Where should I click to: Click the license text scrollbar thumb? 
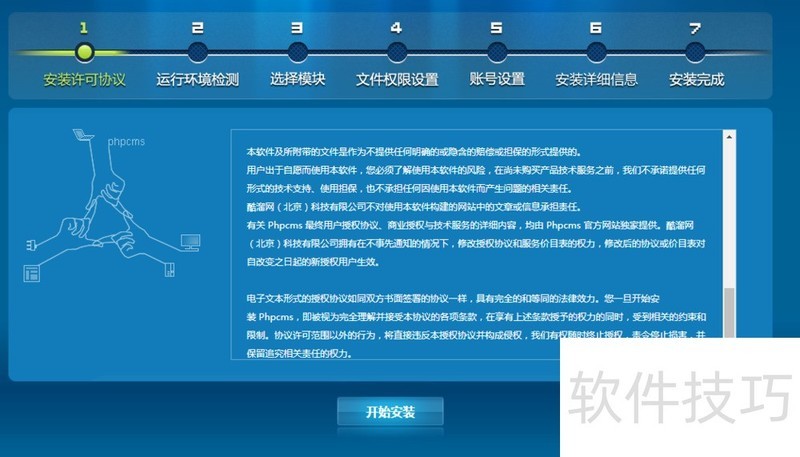click(730, 313)
